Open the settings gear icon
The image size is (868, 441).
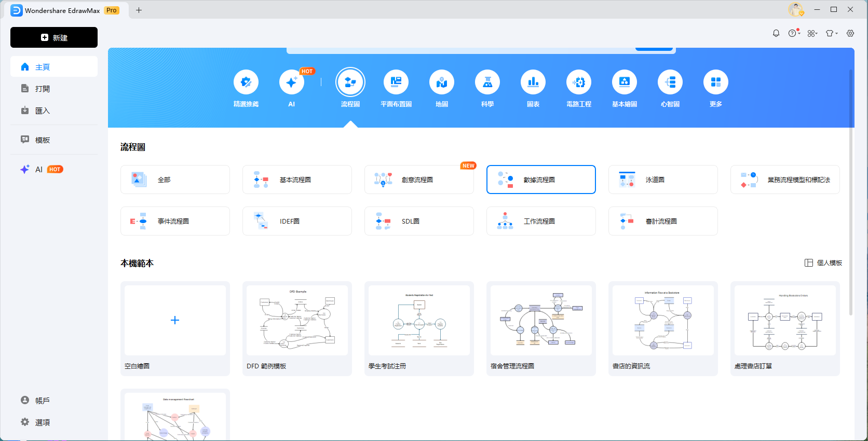(x=850, y=33)
